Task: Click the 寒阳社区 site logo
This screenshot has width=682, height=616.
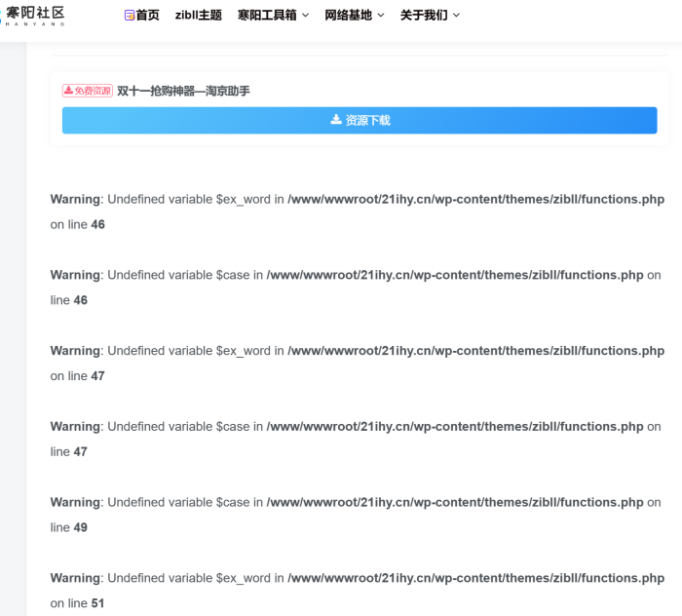Action: [x=33, y=16]
